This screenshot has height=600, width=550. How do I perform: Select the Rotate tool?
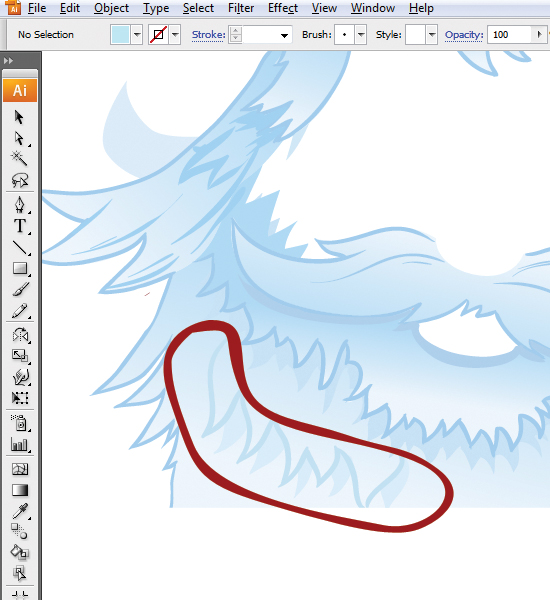point(20,335)
